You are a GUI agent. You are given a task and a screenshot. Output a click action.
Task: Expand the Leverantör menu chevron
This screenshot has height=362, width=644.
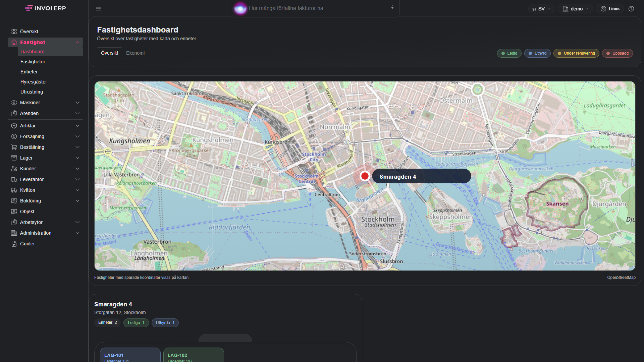tap(77, 179)
